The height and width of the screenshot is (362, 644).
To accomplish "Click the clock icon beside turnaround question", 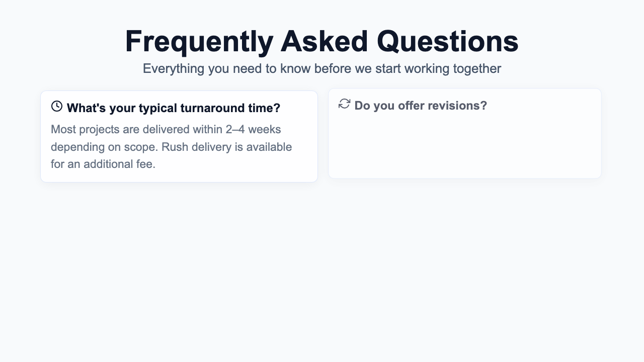I will [57, 106].
